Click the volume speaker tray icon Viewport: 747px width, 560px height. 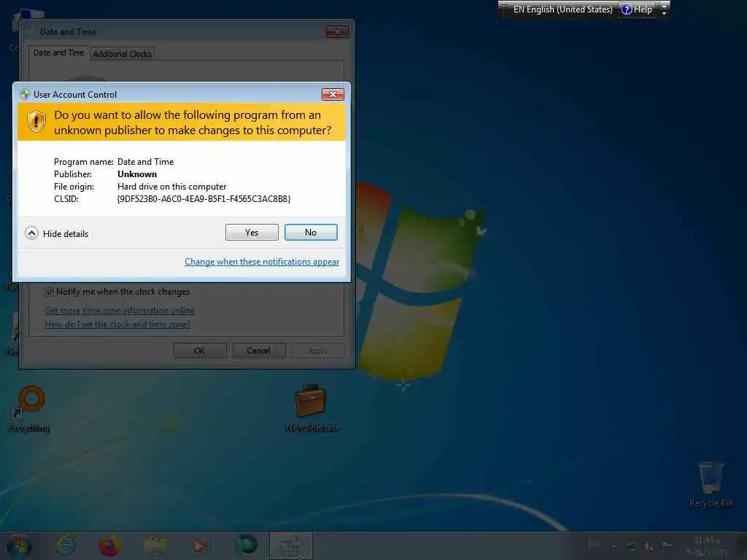(649, 546)
